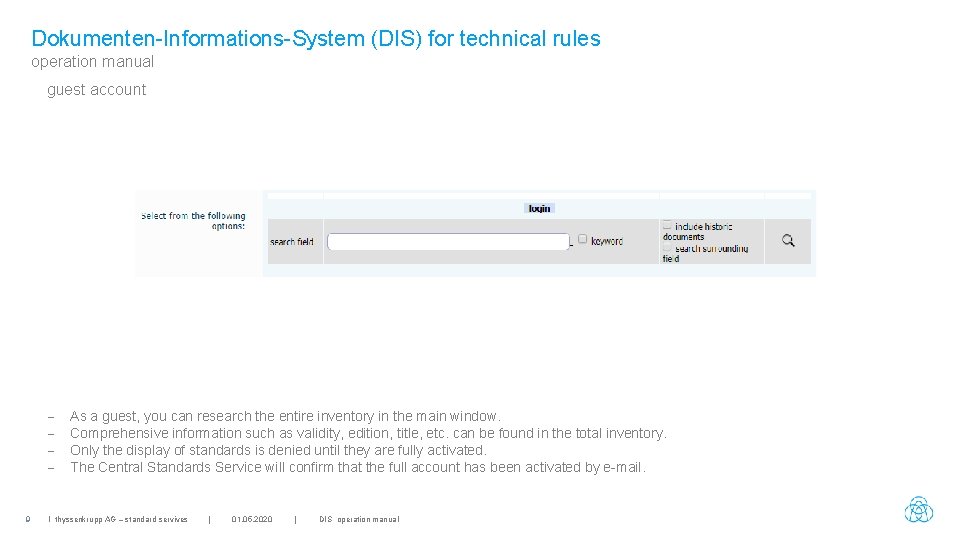Select the slide title 'Dokumenten-Informations-System (DIS)' heading

[316, 38]
